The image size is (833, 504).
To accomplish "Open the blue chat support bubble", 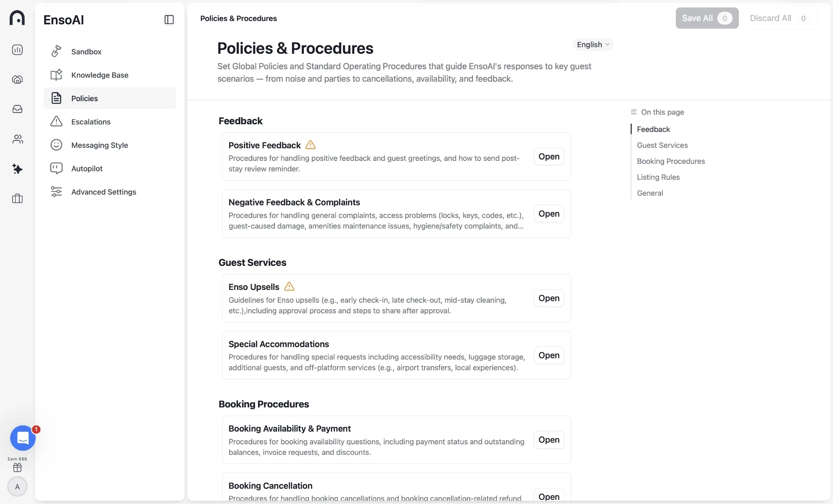I will (23, 438).
